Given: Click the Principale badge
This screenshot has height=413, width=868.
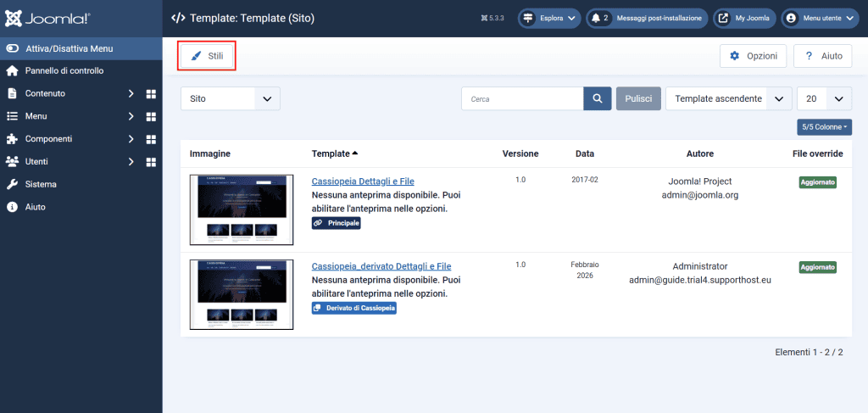Looking at the screenshot, I should coord(336,223).
